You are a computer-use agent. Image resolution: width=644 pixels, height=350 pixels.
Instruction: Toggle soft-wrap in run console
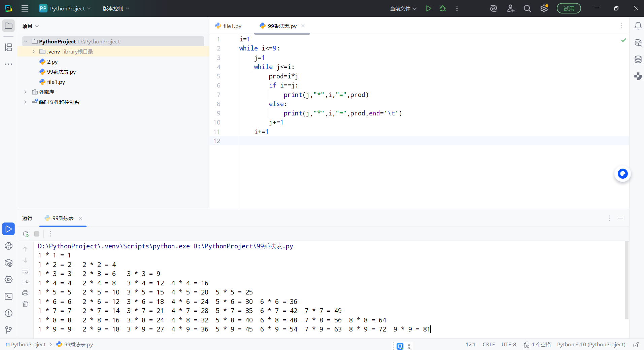tap(25, 271)
